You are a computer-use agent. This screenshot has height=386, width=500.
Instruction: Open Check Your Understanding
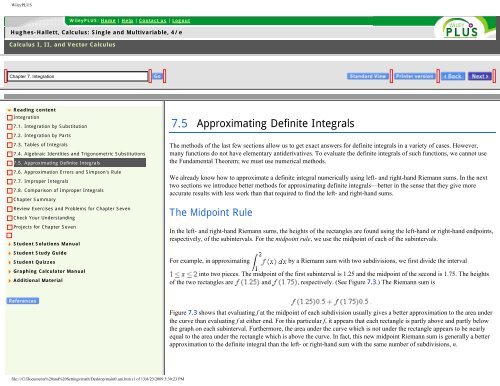44,218
